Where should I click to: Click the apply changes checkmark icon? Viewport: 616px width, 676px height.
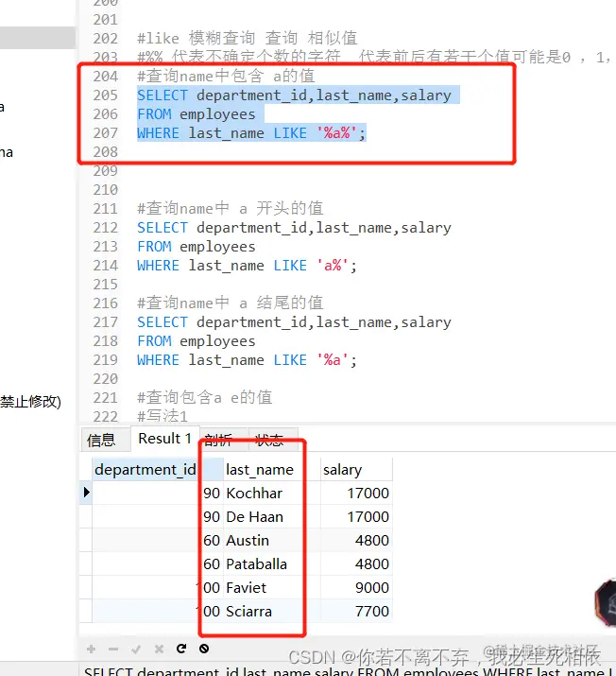[136, 649]
